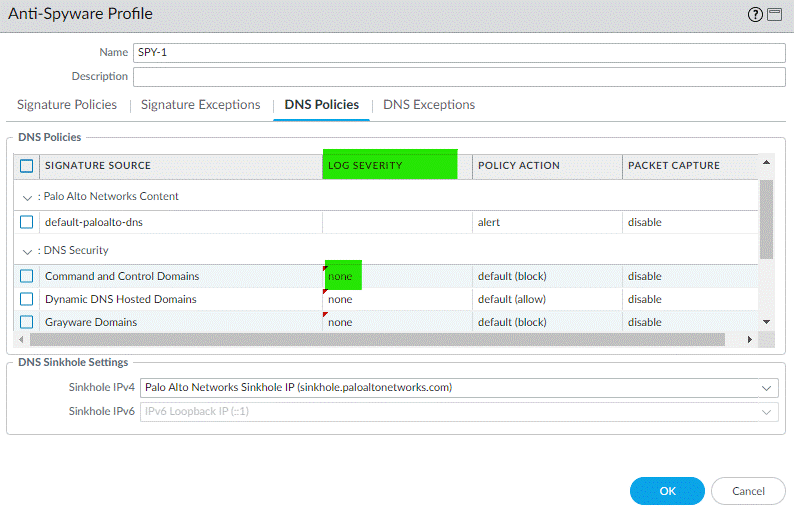Image resolution: width=794 pixels, height=519 pixels.
Task: Check the Command and Control Domains checkbox
Action: [26, 276]
